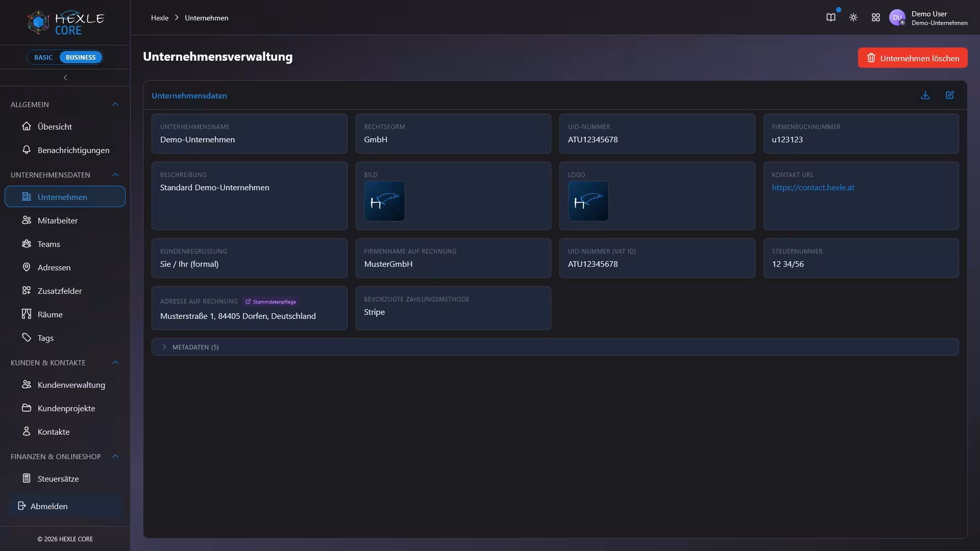Toggle light theme sun icon
This screenshot has width=980, height=551.
(x=853, y=17)
